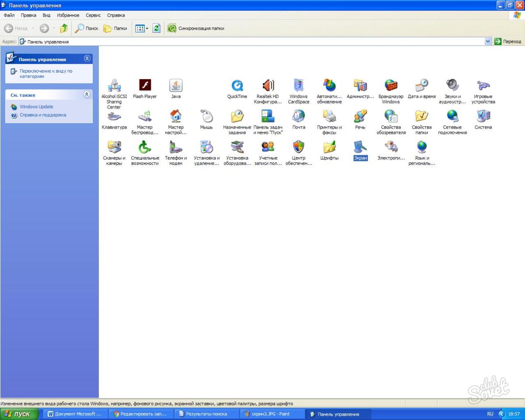The image size is (525, 420).
Task: Select the Экран display icon
Action: 360,147
